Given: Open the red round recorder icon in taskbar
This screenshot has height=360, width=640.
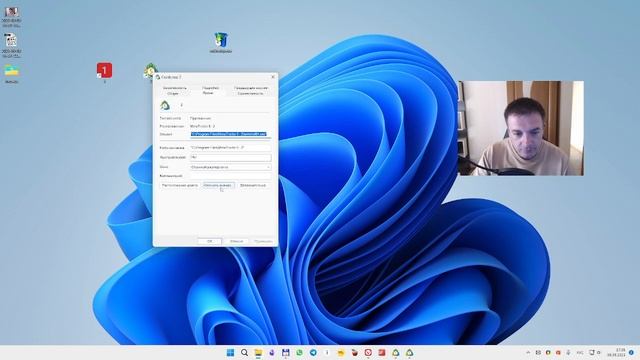Looking at the screenshot, I should (x=368, y=352).
